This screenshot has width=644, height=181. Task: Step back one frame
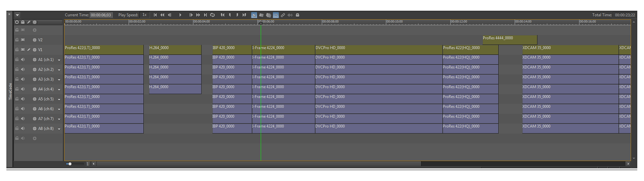170,15
